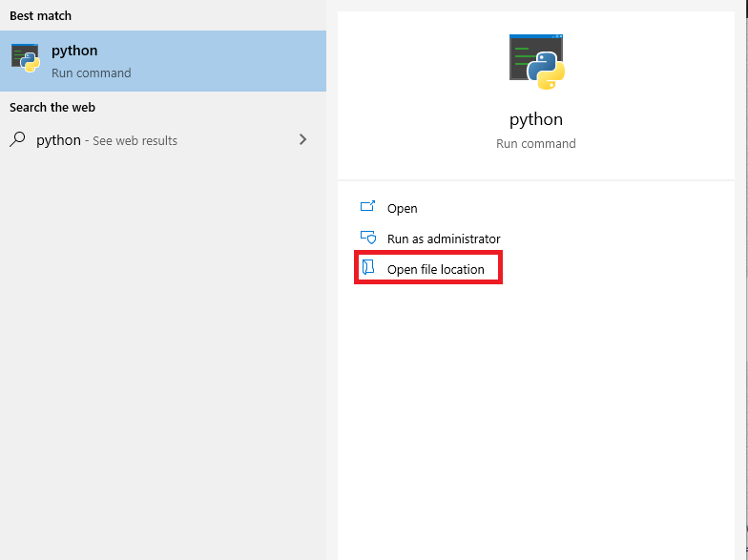Click the python icon in best match result
748x560 pixels.
click(25, 58)
